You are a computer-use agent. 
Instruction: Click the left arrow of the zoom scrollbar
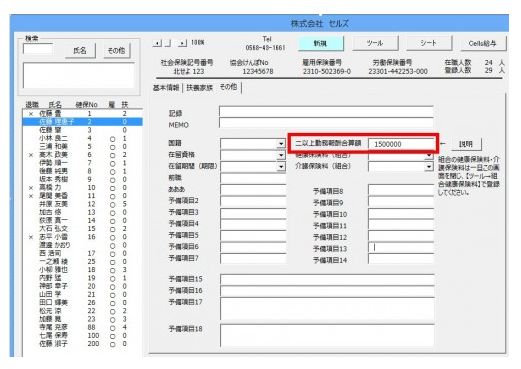point(157,43)
